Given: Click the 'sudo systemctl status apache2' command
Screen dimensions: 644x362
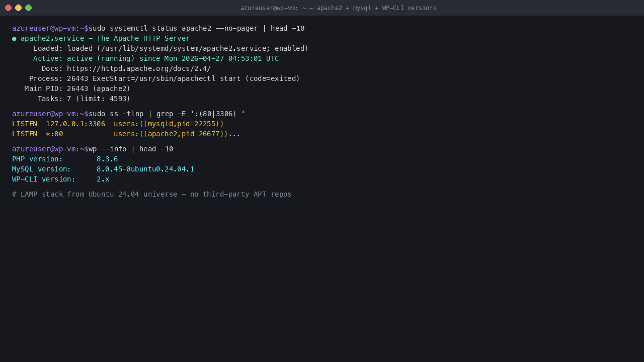Looking at the screenshot, I should point(197,28).
